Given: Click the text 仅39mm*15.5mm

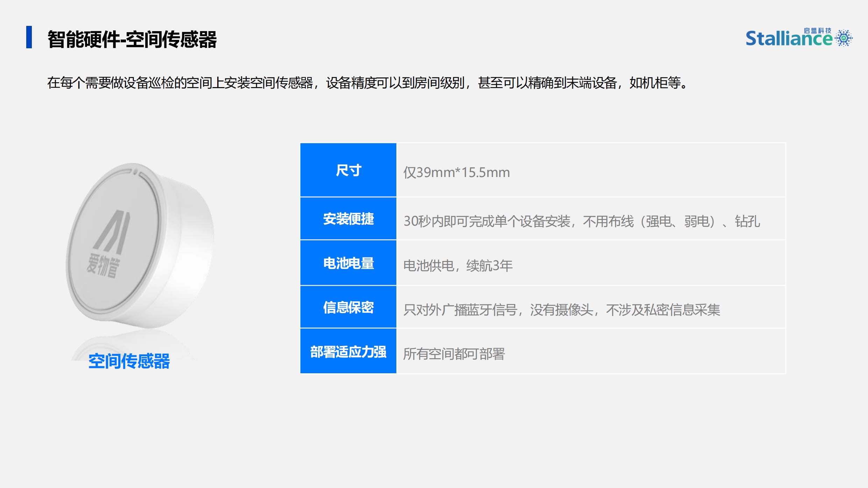Looking at the screenshot, I should coord(457,172).
